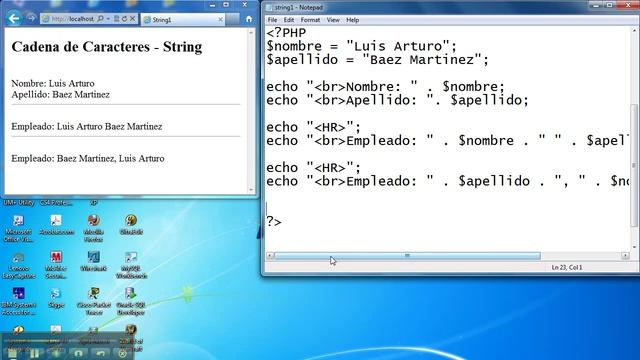Click the $apellido = "Baez Martinez" code line
The image size is (640, 360).
(377, 60)
